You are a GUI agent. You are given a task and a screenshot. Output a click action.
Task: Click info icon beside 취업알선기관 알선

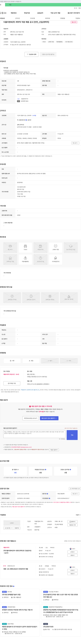45,469
